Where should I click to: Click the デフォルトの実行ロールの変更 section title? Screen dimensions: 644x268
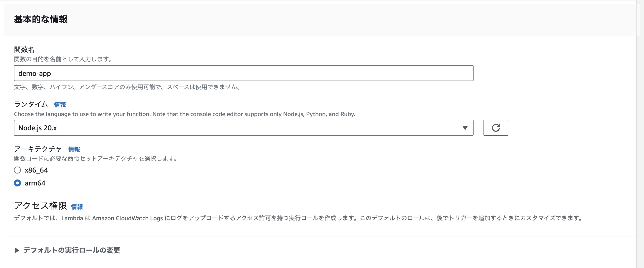coord(72,250)
